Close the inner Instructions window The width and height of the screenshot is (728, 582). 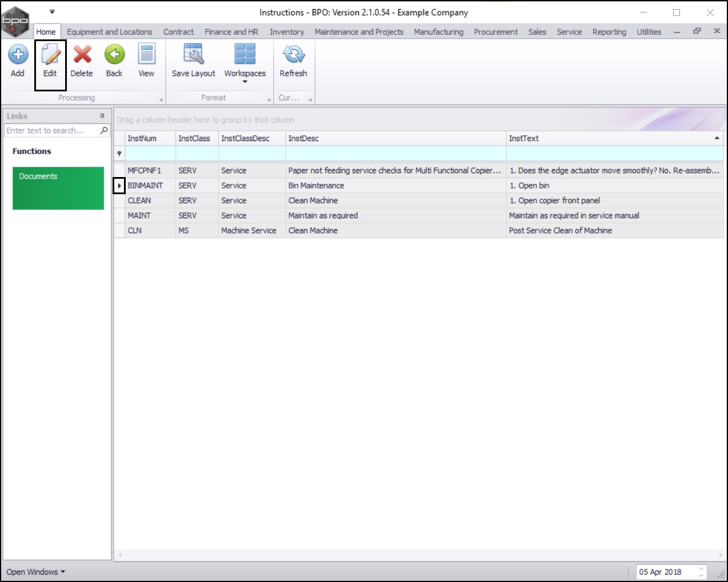pos(717,31)
